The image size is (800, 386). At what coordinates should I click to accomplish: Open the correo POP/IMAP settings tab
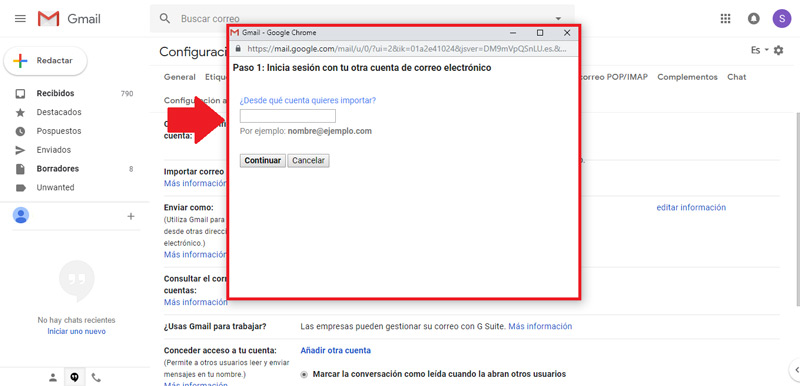614,77
